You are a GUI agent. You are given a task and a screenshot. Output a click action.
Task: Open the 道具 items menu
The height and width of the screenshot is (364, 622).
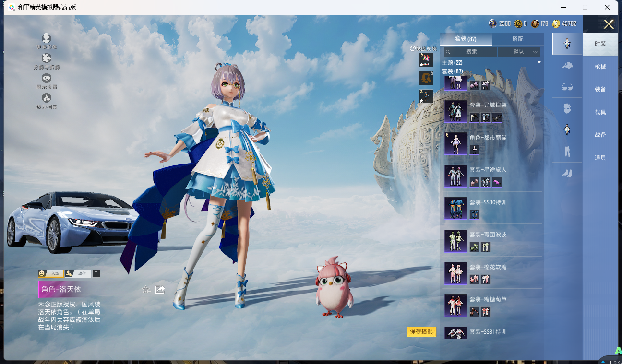tap(600, 158)
